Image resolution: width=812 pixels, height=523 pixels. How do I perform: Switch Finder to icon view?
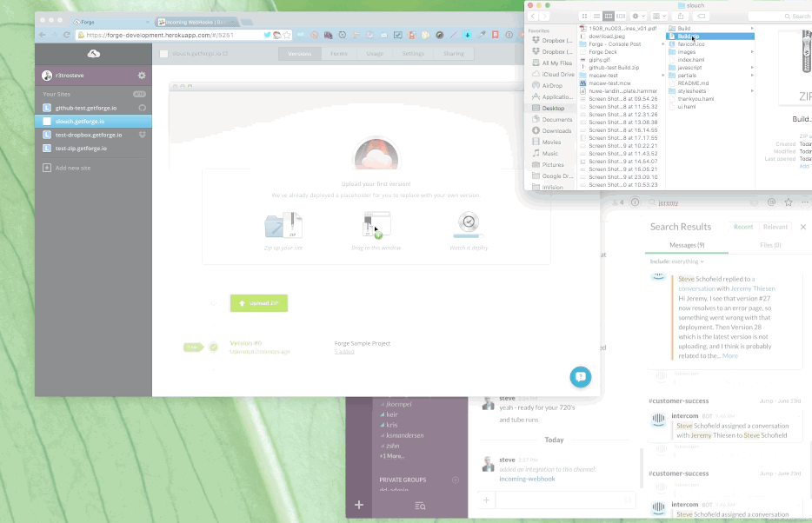(585, 16)
